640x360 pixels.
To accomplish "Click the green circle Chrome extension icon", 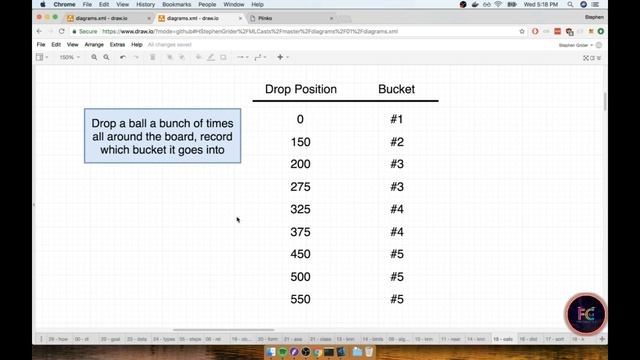I will 601,31.
